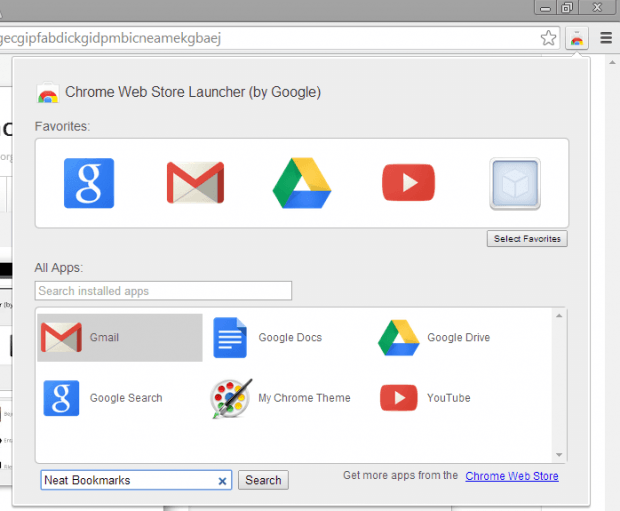This screenshot has height=511, width=620.
Task: Open the Chrome hamburger menu
Action: [606, 38]
